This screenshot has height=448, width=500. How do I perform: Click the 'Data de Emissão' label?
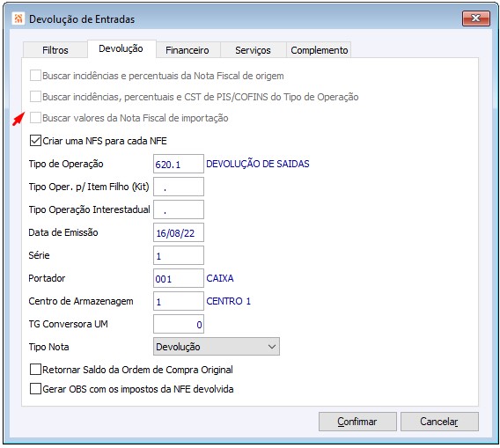[x=63, y=232]
